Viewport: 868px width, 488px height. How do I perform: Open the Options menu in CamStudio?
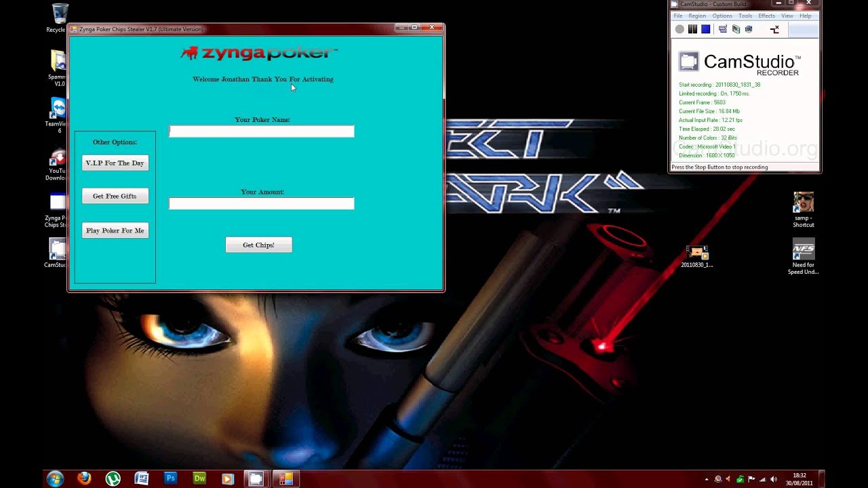(722, 16)
